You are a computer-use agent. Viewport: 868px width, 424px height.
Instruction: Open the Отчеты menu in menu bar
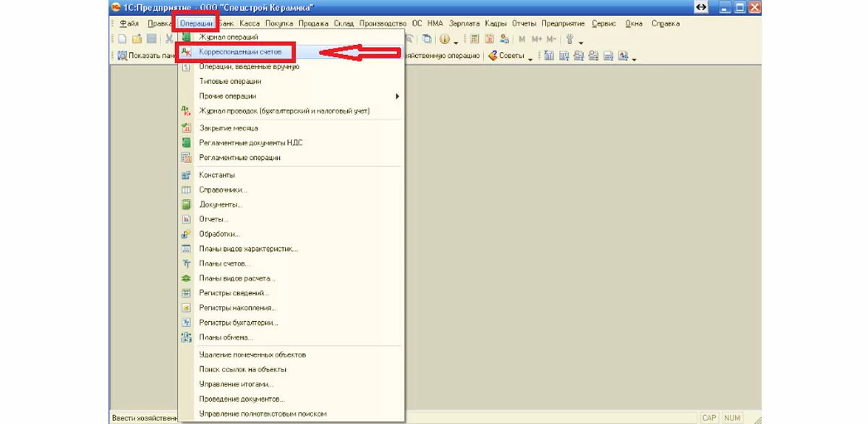[x=524, y=23]
